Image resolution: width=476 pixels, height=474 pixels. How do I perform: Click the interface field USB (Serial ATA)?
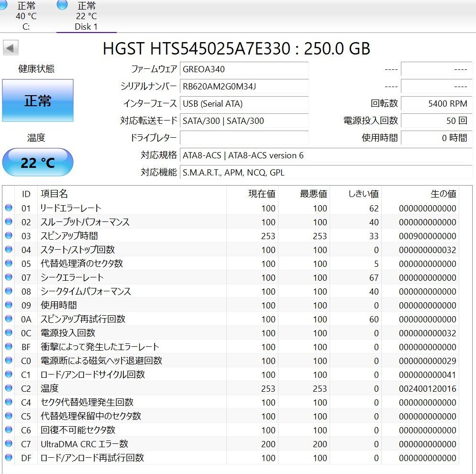(x=244, y=103)
